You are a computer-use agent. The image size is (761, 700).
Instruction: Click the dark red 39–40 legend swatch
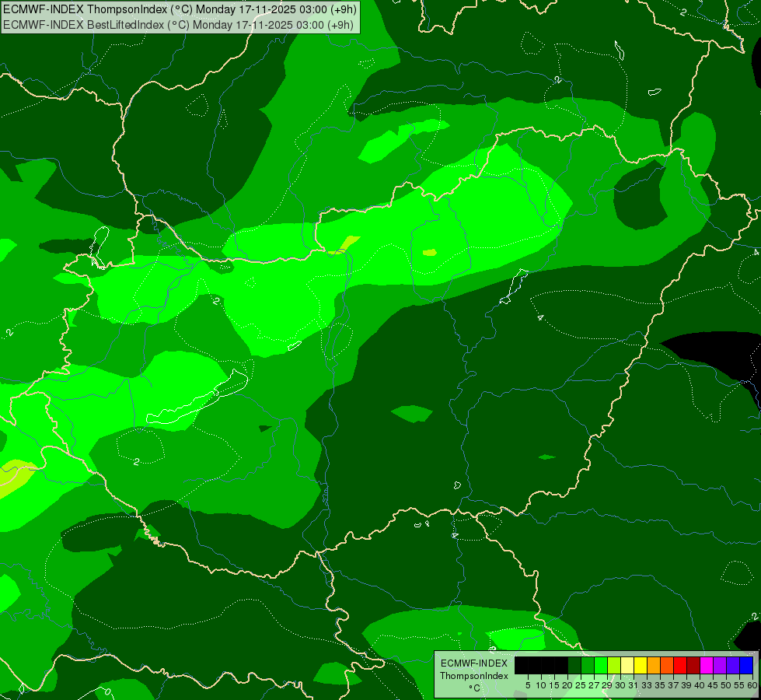tap(693, 665)
